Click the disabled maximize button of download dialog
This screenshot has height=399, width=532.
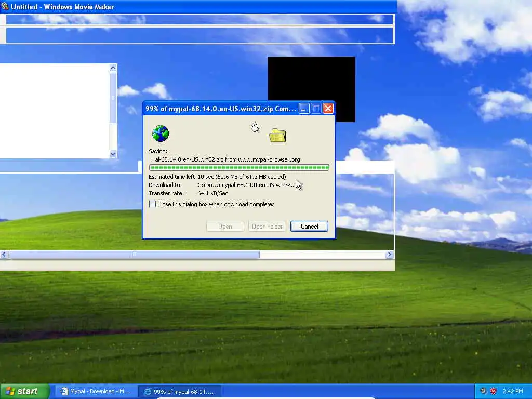(316, 109)
